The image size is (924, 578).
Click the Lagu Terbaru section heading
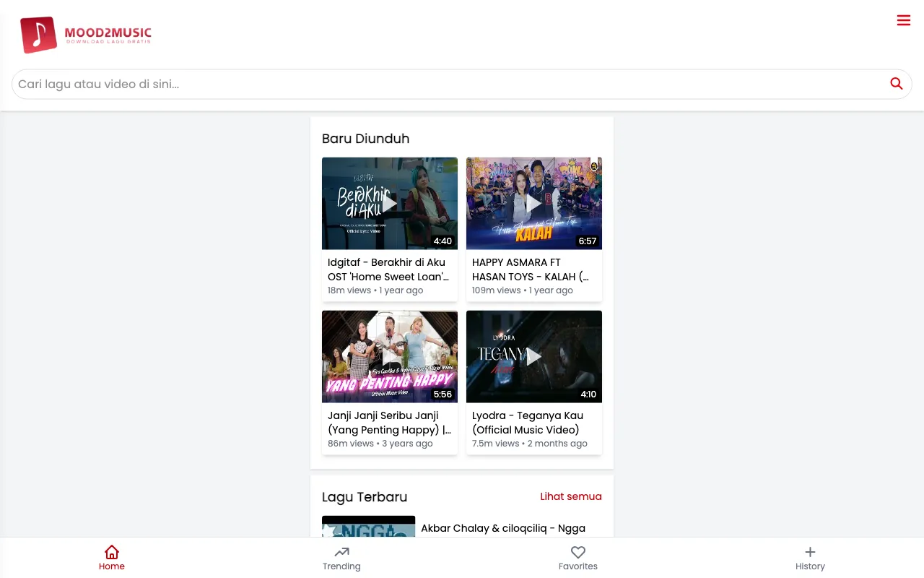pos(365,497)
